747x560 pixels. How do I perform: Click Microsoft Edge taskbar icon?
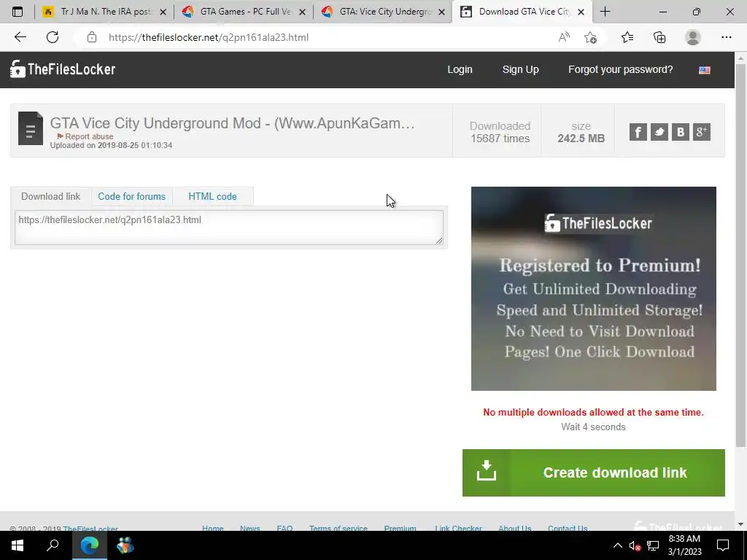tap(90, 545)
